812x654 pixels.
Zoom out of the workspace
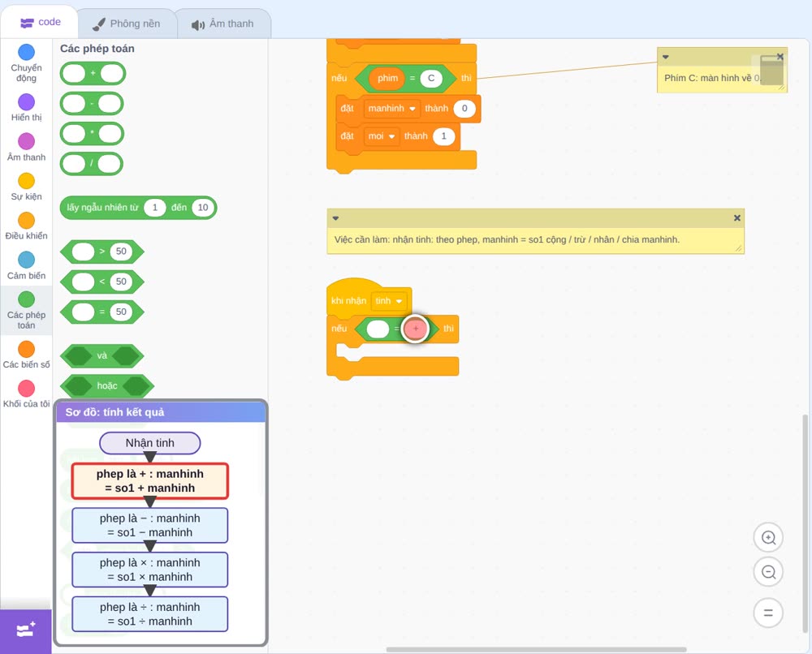point(768,572)
